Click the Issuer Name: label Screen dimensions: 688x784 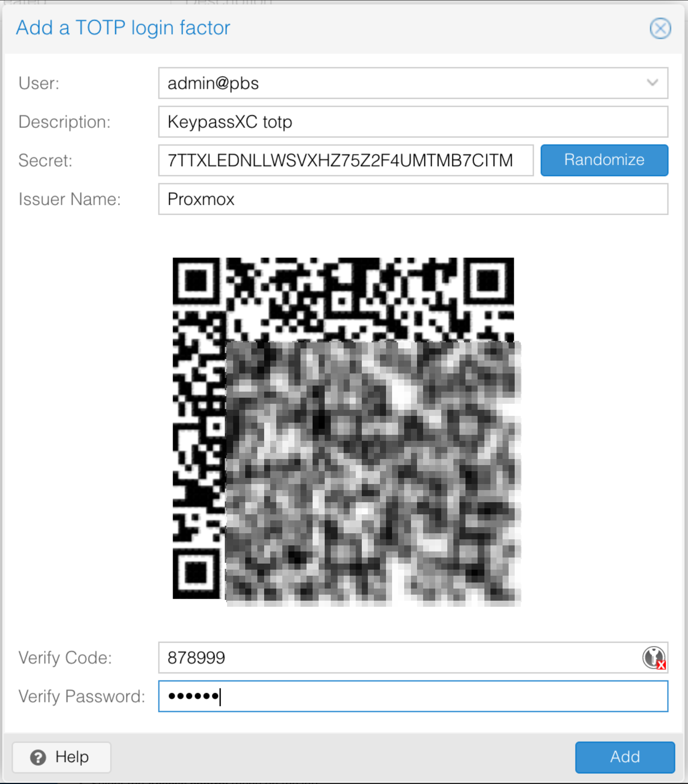70,199
